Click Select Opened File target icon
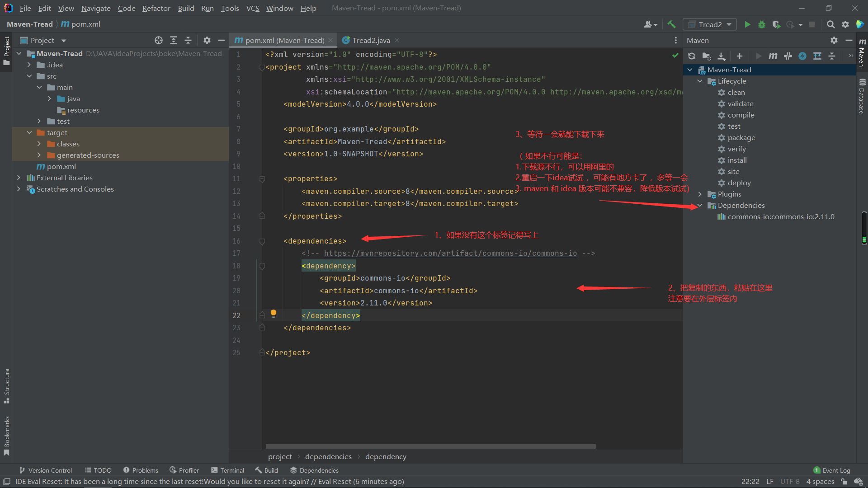868x488 pixels. (x=159, y=40)
